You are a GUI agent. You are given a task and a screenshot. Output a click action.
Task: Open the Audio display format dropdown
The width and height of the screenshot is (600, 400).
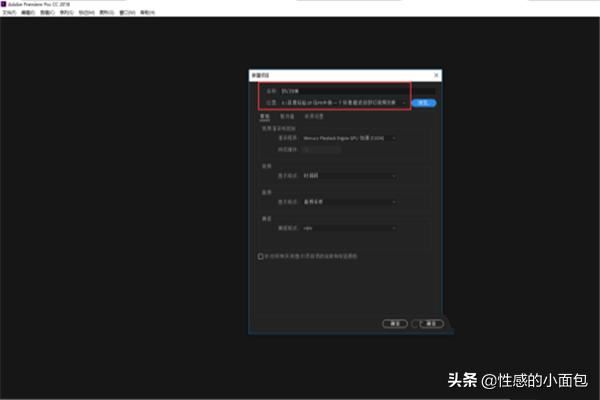pos(349,202)
